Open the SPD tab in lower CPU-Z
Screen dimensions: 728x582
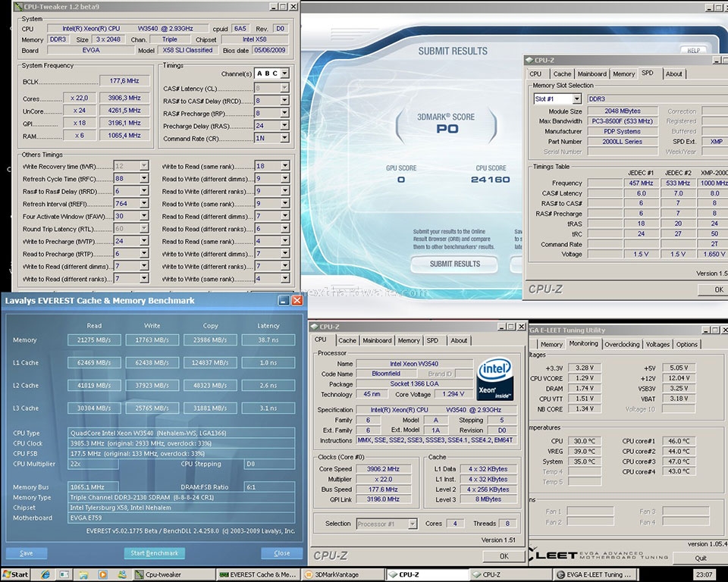pyautogui.click(x=432, y=340)
